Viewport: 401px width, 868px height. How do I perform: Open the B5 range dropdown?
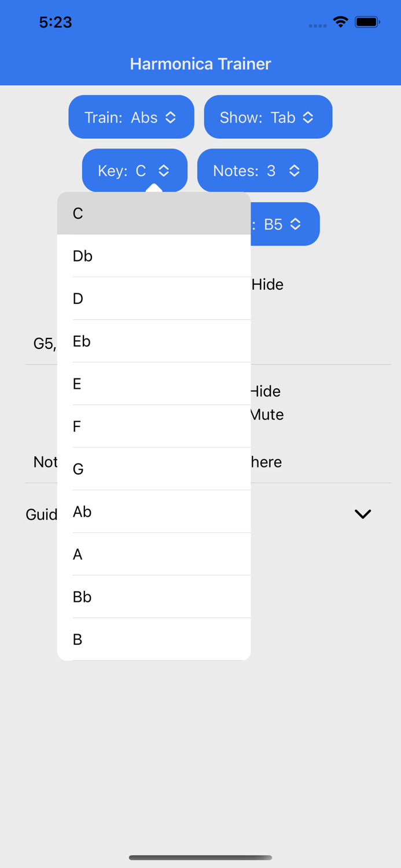[x=285, y=225]
